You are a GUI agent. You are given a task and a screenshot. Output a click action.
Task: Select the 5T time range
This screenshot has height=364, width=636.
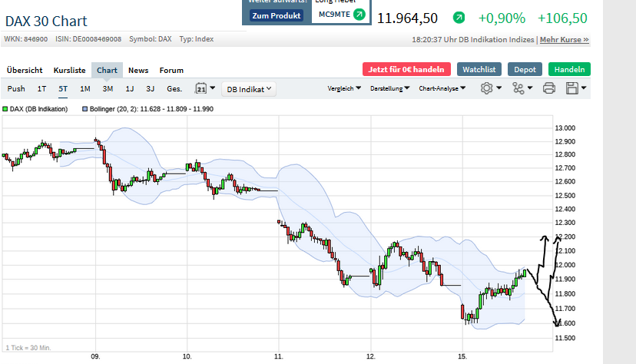63,88
